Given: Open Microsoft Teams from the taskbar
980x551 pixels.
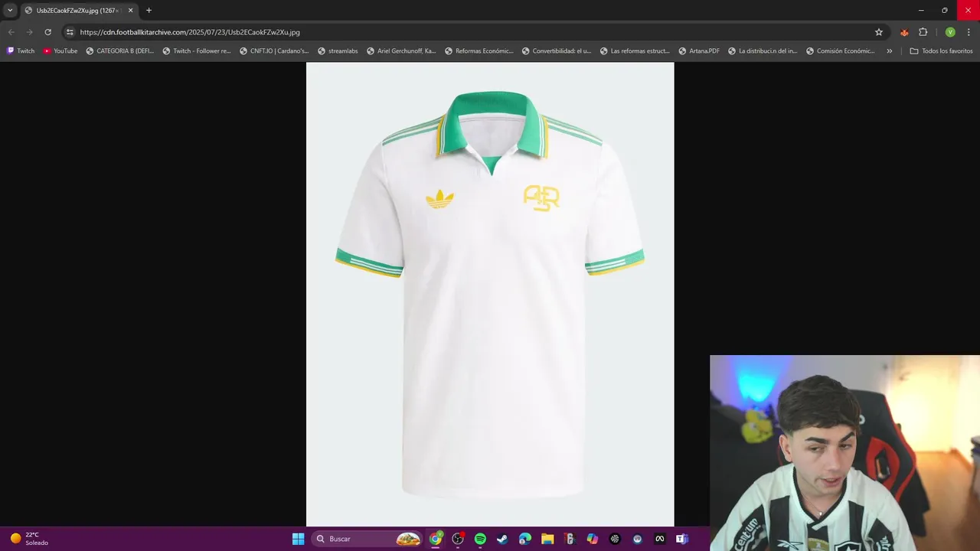Looking at the screenshot, I should 681,539.
